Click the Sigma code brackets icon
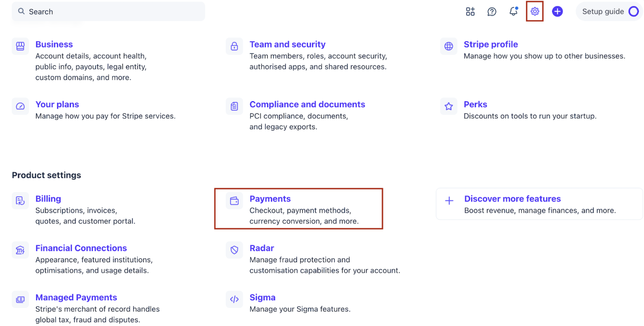The height and width of the screenshot is (326, 644). [x=234, y=299]
